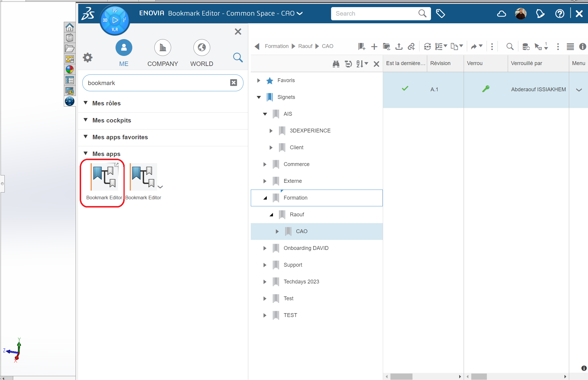
Task: Collapse the Mes apps section
Action: pyautogui.click(x=86, y=153)
